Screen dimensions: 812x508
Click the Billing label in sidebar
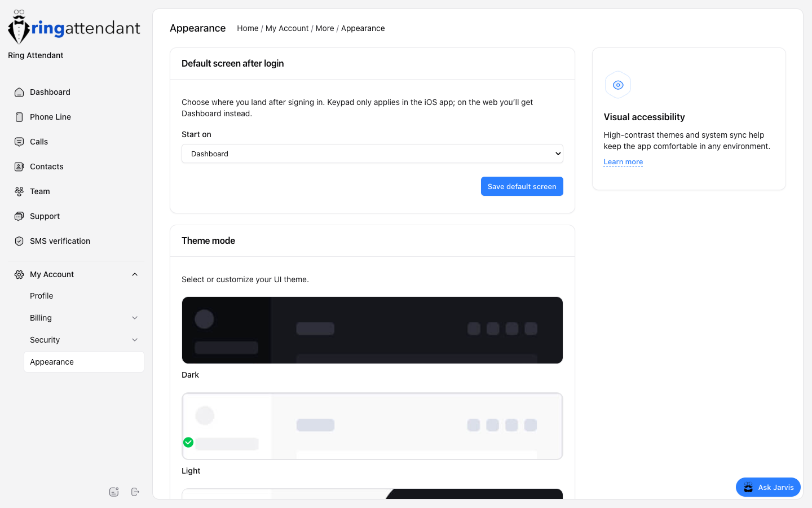41,318
